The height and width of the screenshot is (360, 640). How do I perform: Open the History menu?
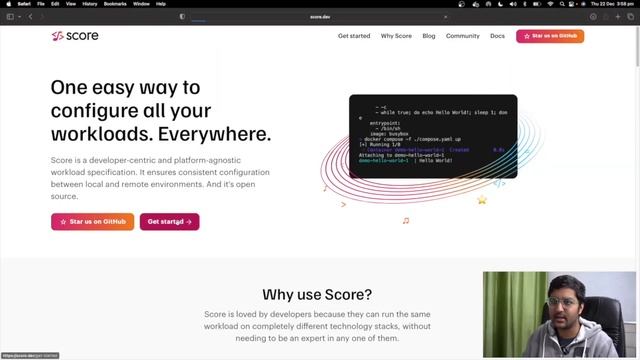tap(90, 4)
